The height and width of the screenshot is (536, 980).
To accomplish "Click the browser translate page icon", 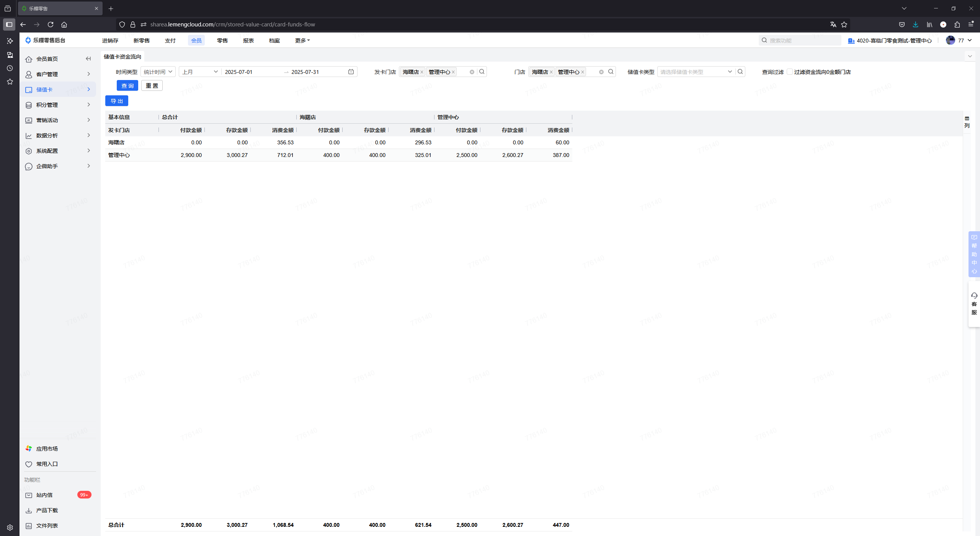I will pyautogui.click(x=833, y=25).
